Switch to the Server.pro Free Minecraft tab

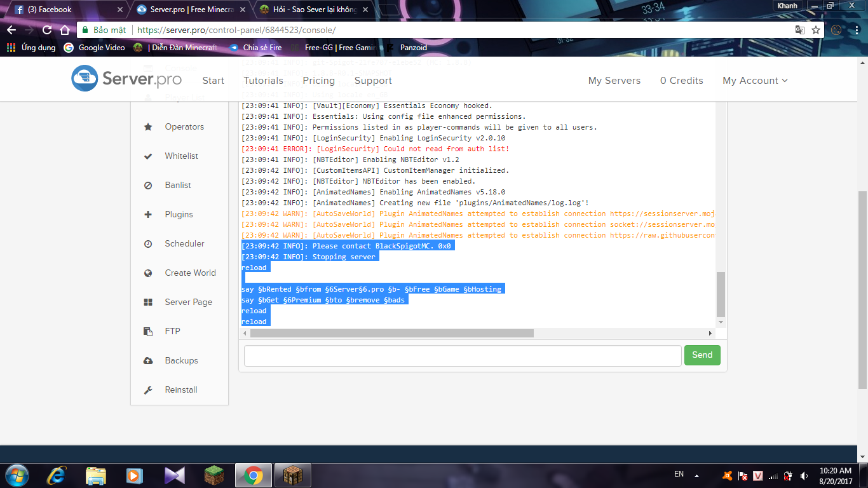click(x=192, y=10)
